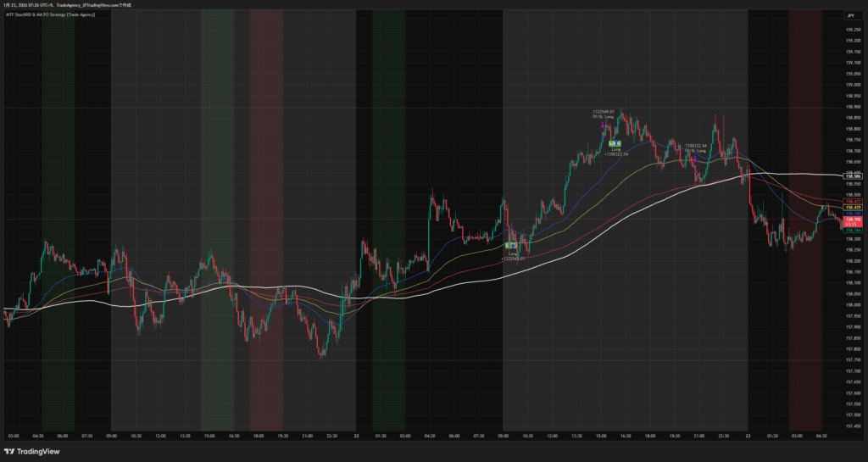Click the TradingView logo in the footer
868x462 pixels.
coord(33,450)
